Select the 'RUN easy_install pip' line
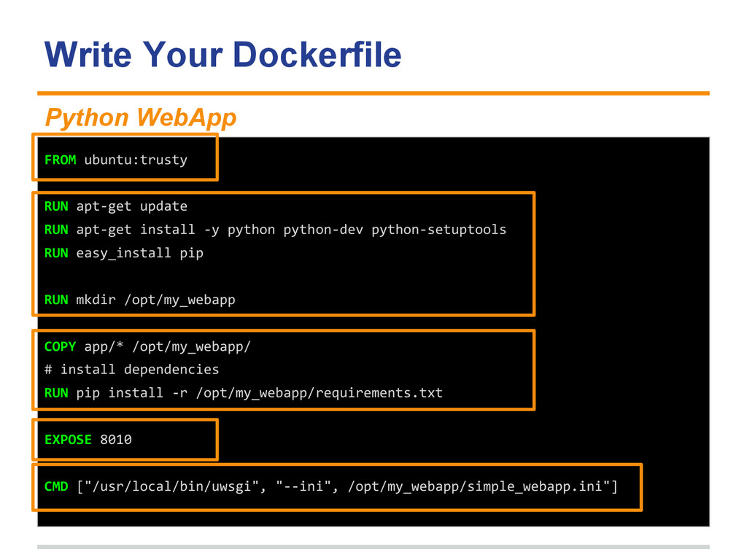This screenshot has width=747, height=560. point(124,253)
